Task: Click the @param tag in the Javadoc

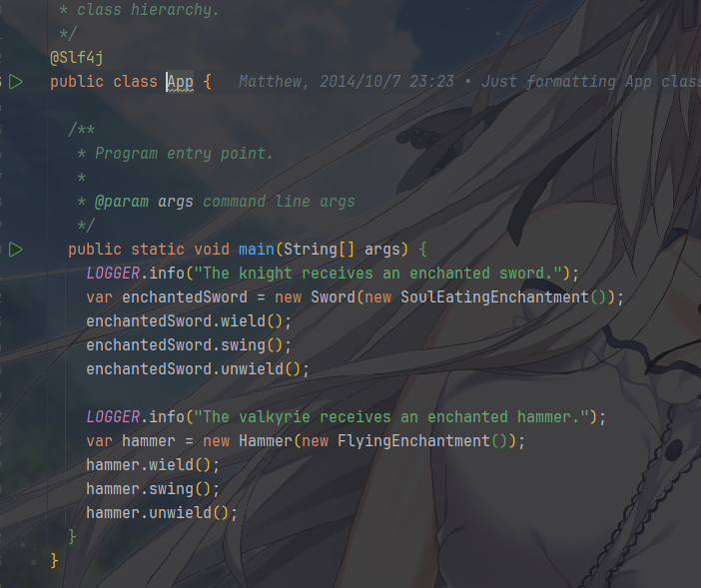Action: [122, 202]
